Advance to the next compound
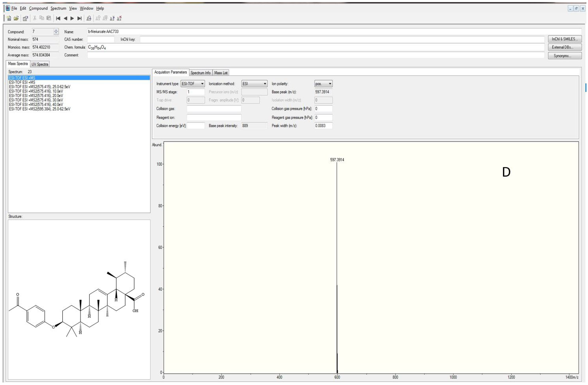 [x=72, y=18]
